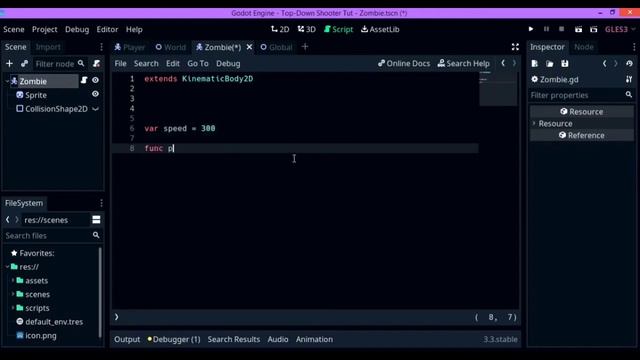This screenshot has height=360, width=640.
Task: Switch to Player scene tab
Action: [x=130, y=47]
